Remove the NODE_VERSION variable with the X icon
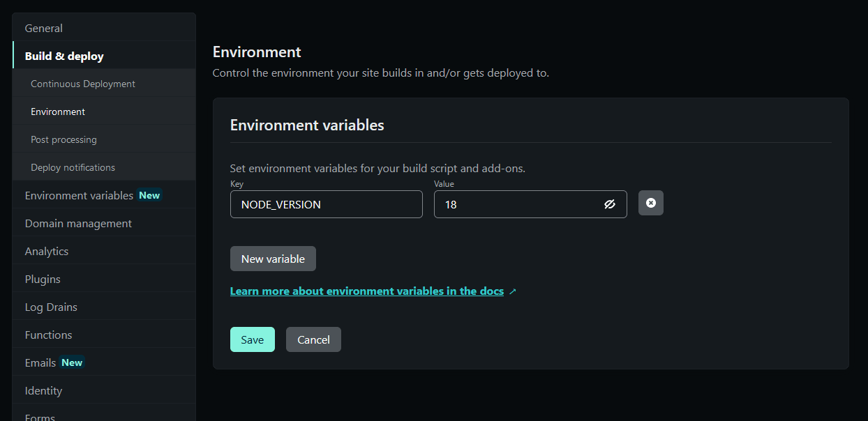 click(x=650, y=202)
